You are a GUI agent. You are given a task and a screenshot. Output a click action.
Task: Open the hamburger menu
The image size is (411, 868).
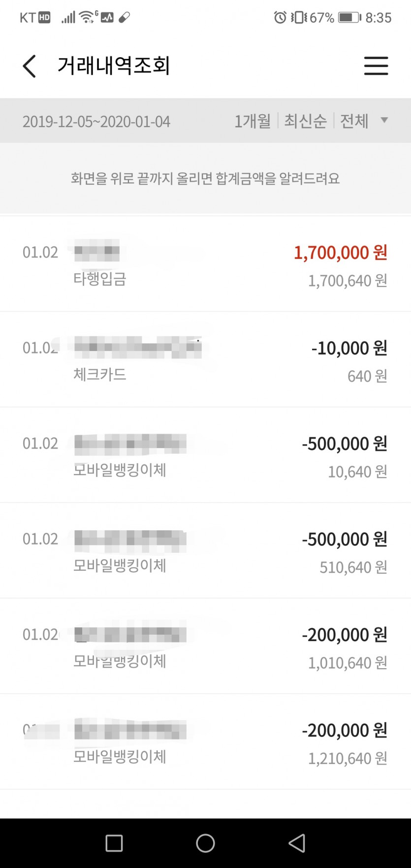point(376,66)
